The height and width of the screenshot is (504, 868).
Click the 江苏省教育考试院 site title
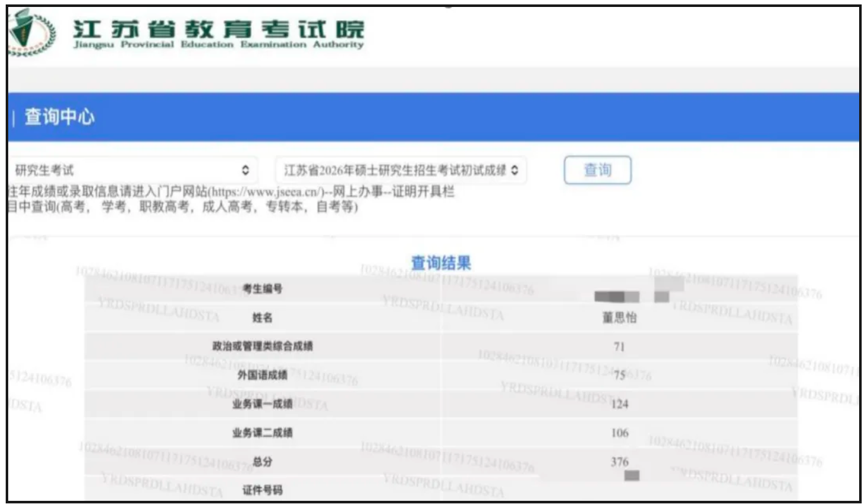coord(219,28)
